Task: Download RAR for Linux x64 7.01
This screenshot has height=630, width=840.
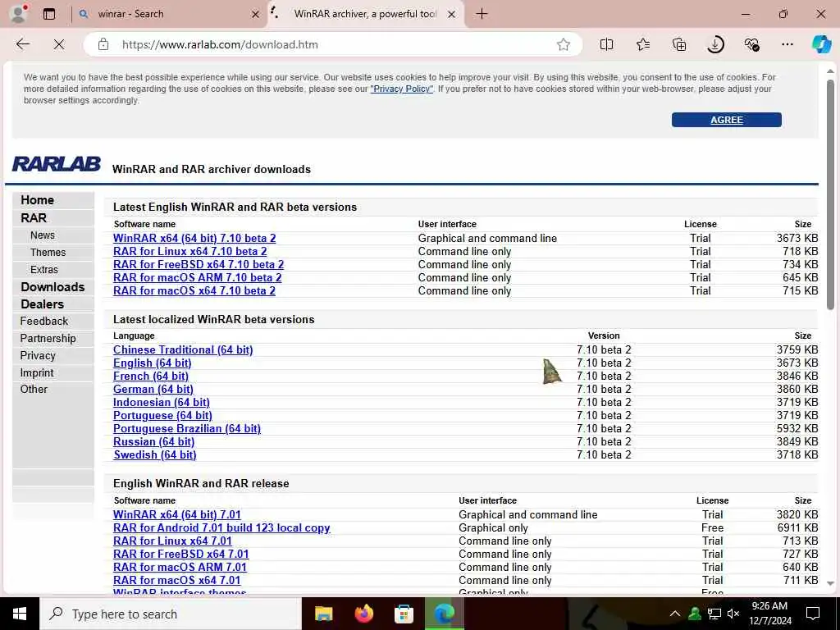Action: pos(172,541)
